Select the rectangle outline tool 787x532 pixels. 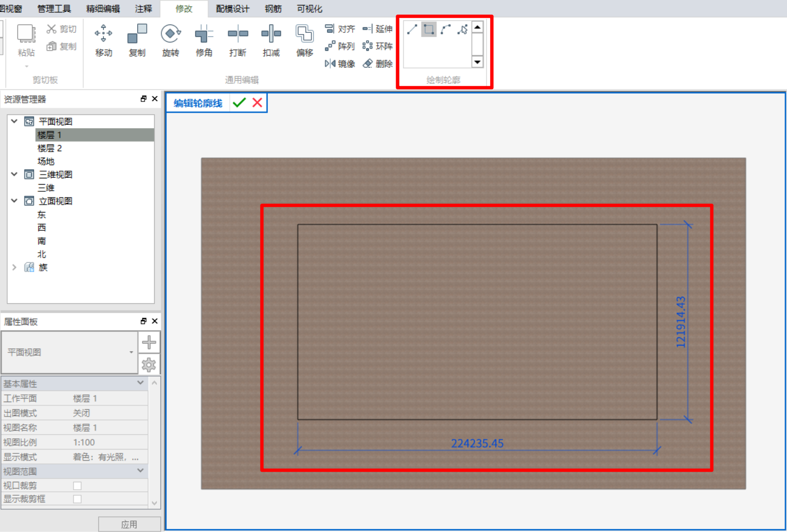click(429, 30)
